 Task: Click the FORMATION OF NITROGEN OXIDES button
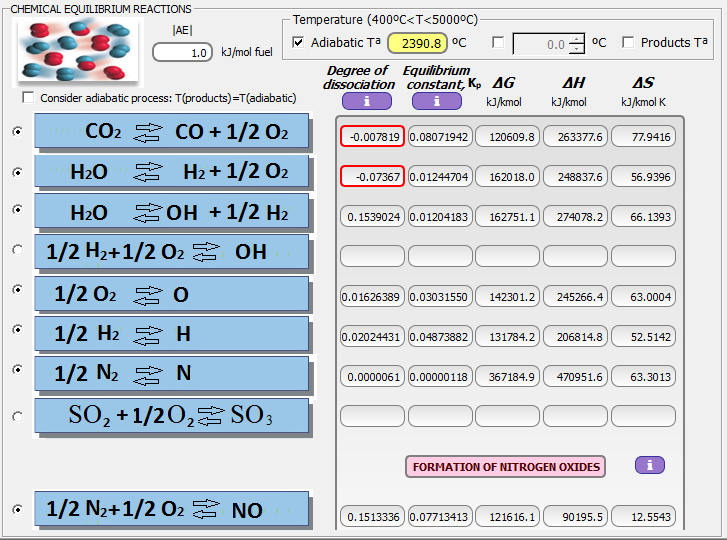(505, 466)
